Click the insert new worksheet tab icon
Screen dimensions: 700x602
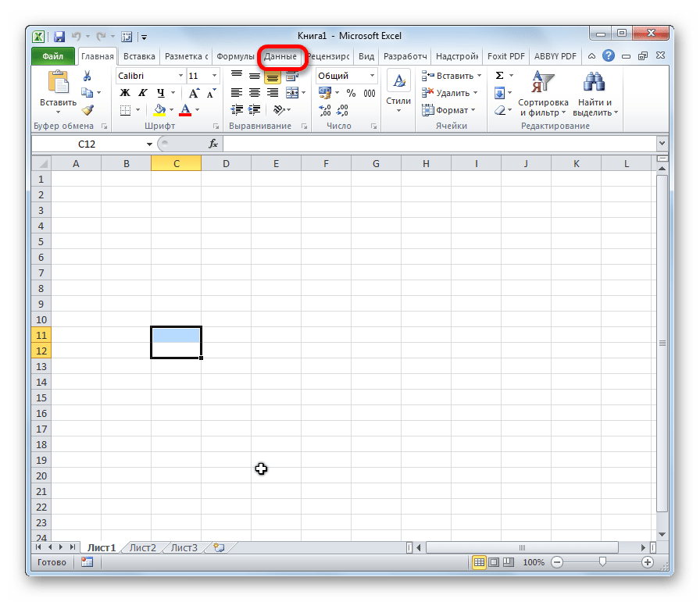(x=219, y=547)
